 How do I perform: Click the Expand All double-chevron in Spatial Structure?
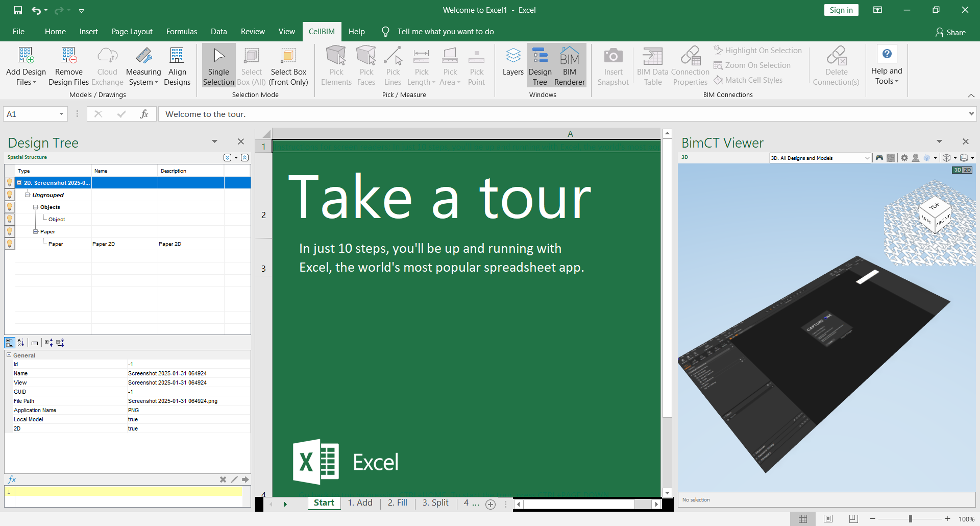click(227, 157)
